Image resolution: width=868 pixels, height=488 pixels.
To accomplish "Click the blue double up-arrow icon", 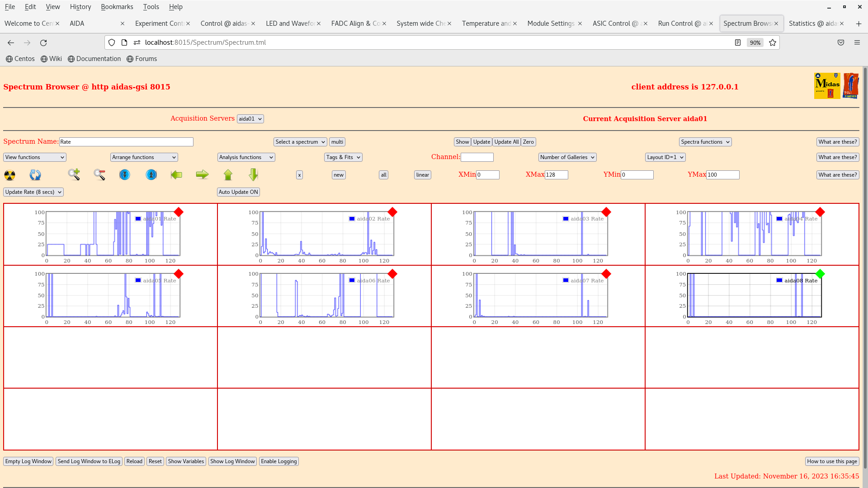I will coord(151,175).
